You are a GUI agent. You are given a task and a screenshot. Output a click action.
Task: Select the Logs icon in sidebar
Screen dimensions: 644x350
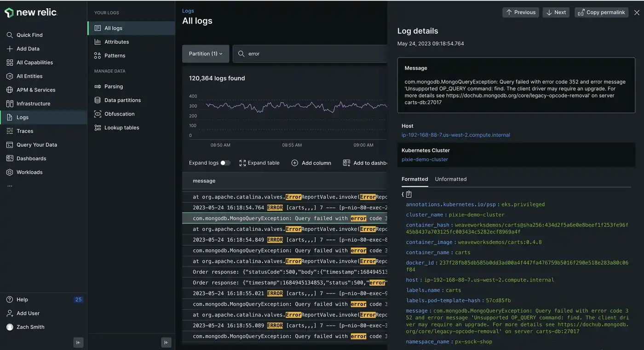[10, 117]
